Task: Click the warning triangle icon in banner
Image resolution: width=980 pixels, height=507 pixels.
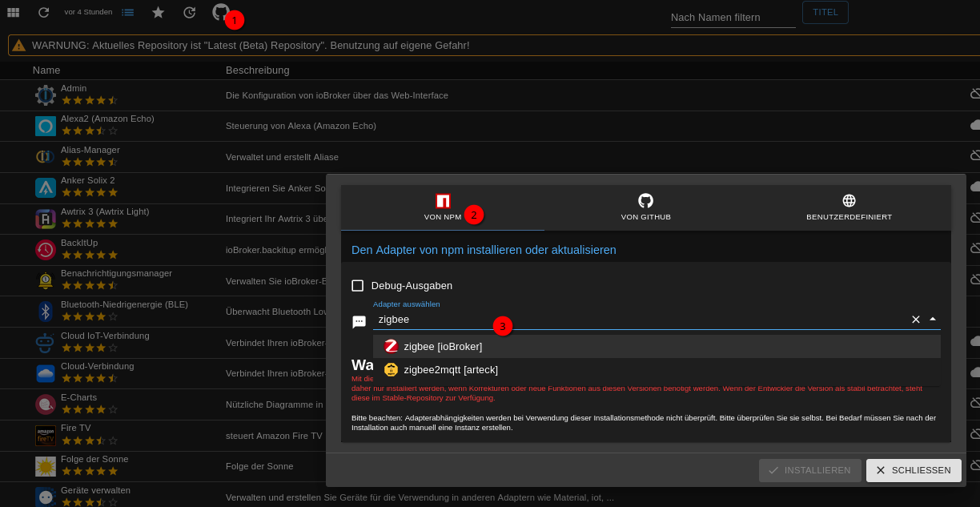Action: pyautogui.click(x=18, y=46)
